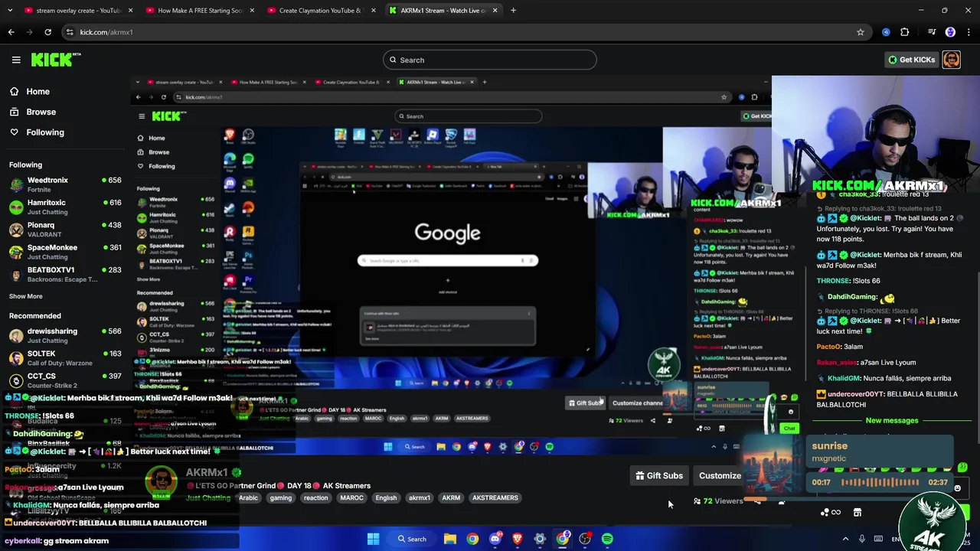This screenshot has width=980, height=551.
Task: Click the Arabic stream tag
Action: coord(248,498)
